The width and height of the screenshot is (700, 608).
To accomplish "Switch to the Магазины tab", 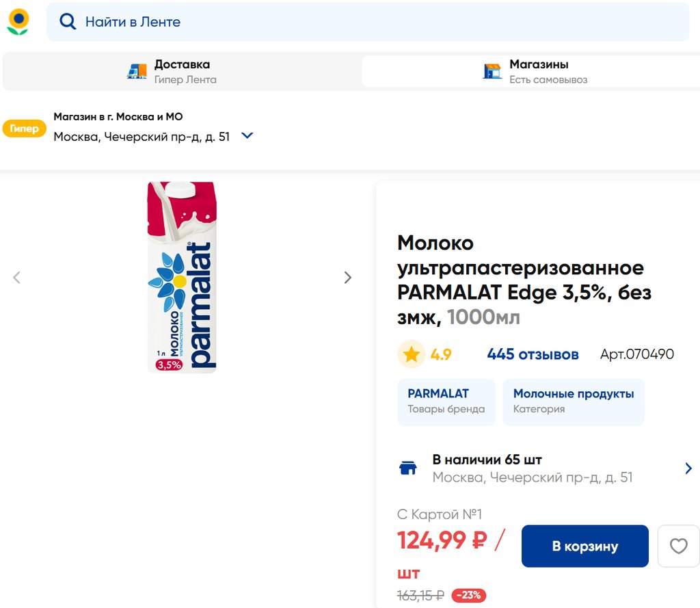I will tap(539, 71).
